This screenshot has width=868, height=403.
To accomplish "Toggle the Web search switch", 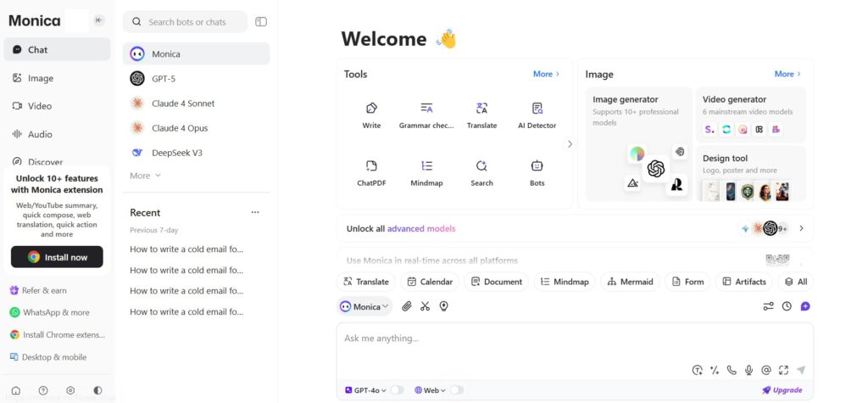I will [457, 390].
